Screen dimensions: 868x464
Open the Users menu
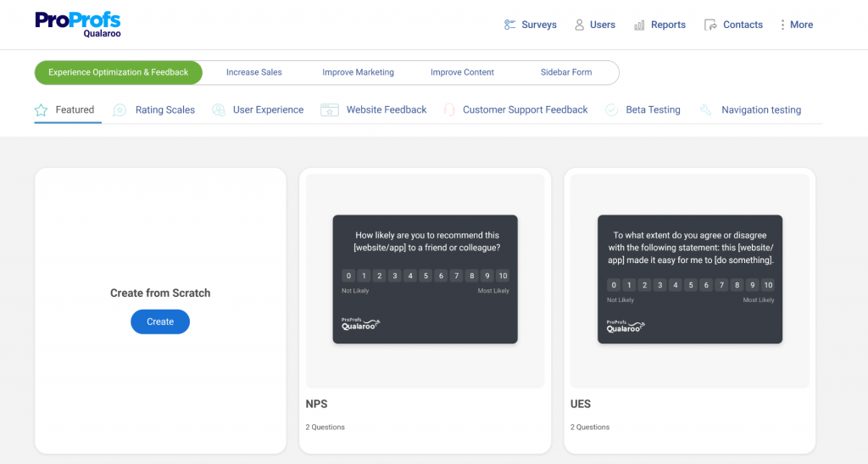click(x=594, y=25)
